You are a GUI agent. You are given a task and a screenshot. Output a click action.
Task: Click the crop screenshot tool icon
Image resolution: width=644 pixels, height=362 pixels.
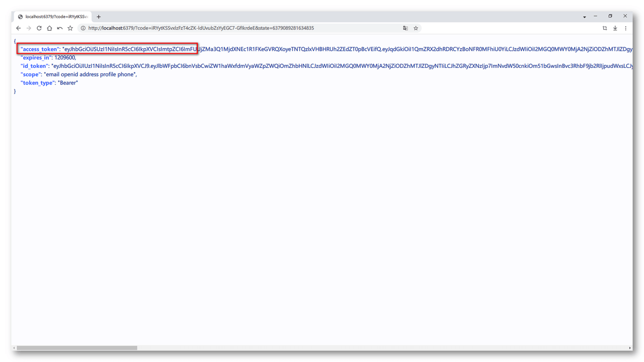click(605, 28)
